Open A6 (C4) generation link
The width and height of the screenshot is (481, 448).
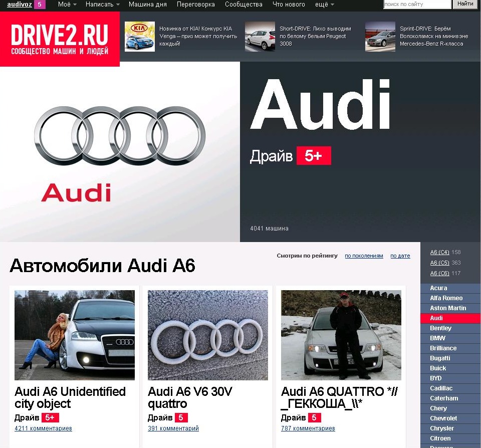439,252
